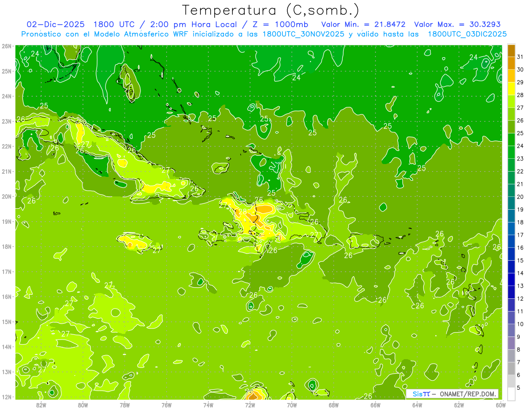Click the "31" label on the color scale
Viewport: 532px width, 411px height.
(520, 57)
